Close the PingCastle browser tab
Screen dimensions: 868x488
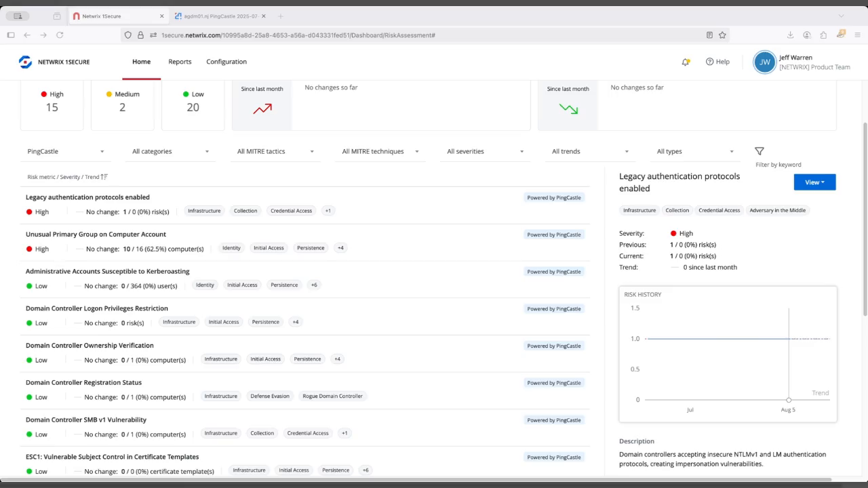[x=263, y=16]
